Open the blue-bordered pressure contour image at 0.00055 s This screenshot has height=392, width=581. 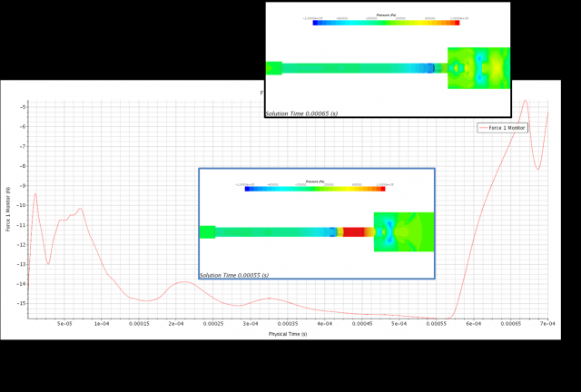tap(316, 222)
